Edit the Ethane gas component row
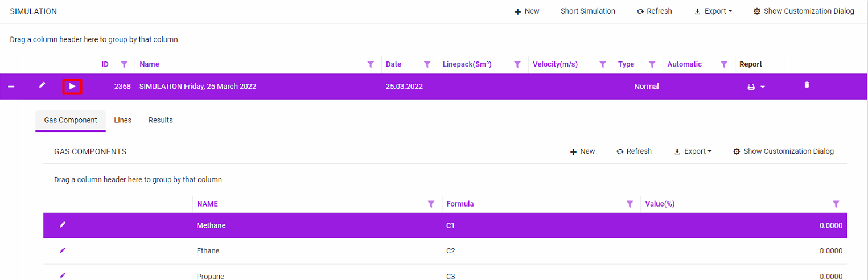 (x=63, y=250)
